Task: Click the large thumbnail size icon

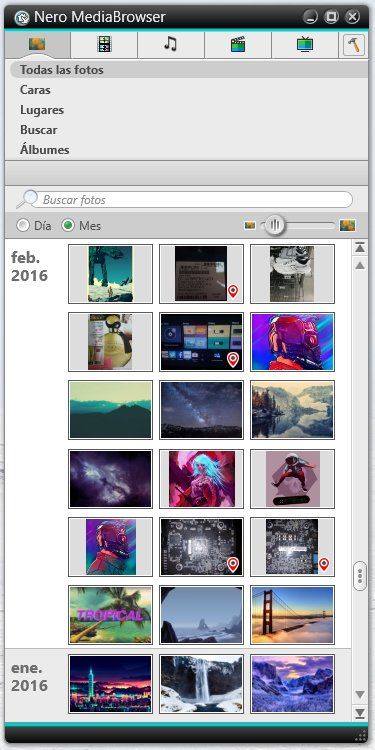Action: [347, 225]
